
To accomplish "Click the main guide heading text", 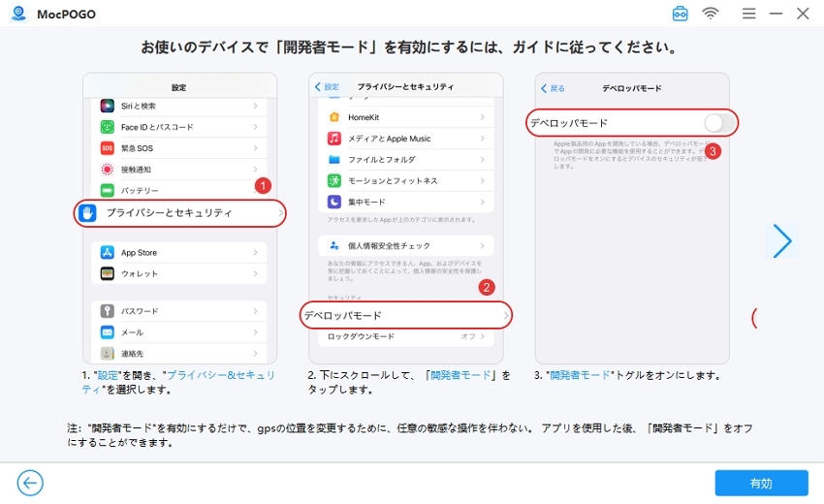I will pos(409,47).
